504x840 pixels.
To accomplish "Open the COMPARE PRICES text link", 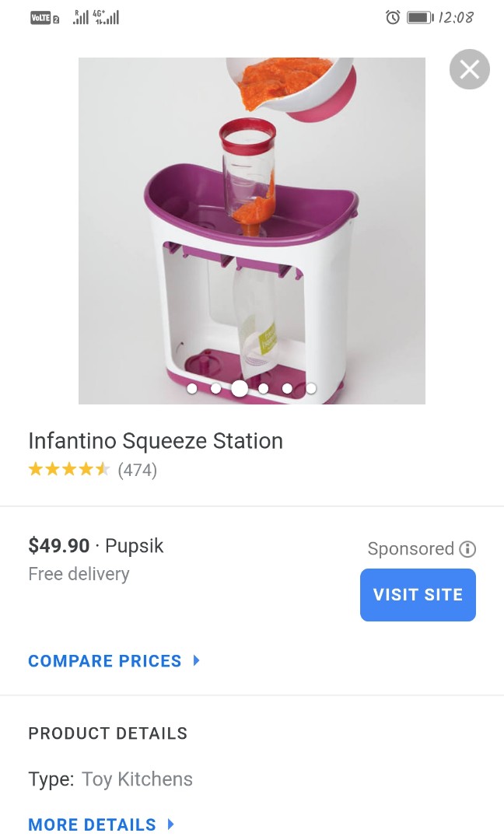I will point(104,661).
